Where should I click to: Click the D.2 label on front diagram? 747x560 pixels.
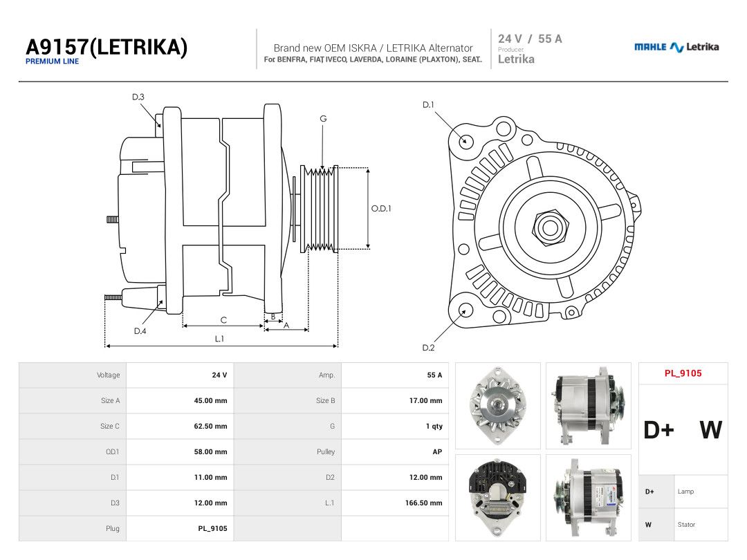[x=428, y=348]
